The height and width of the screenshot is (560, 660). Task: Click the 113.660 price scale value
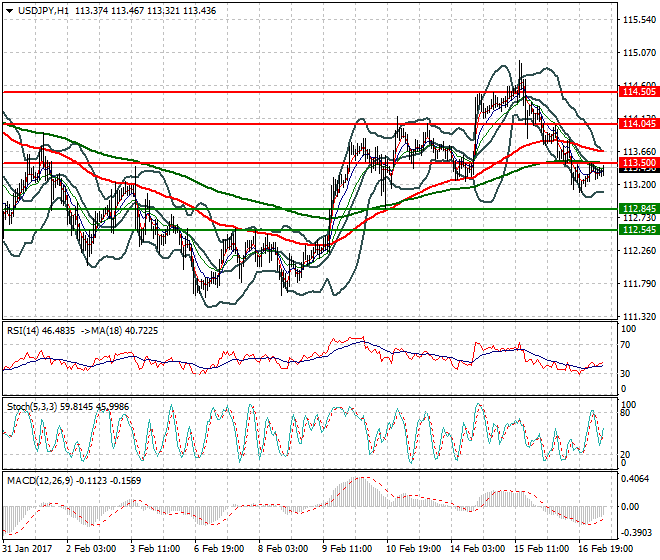tap(639, 152)
